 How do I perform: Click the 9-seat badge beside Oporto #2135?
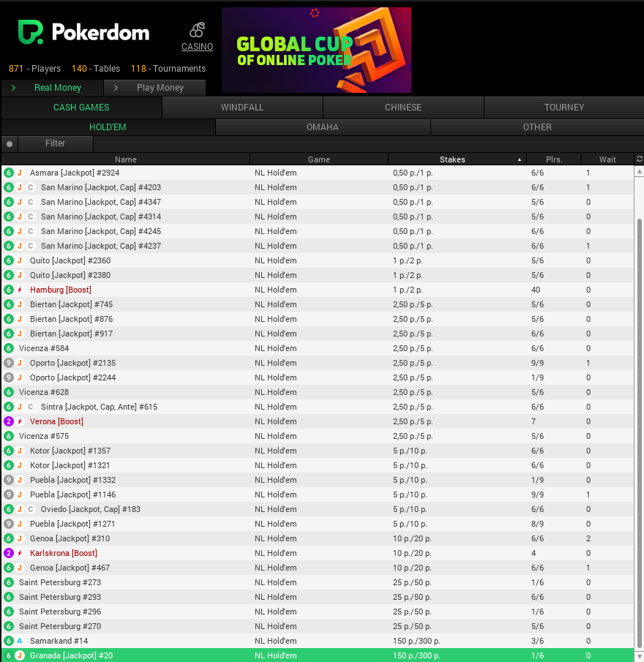click(7, 363)
